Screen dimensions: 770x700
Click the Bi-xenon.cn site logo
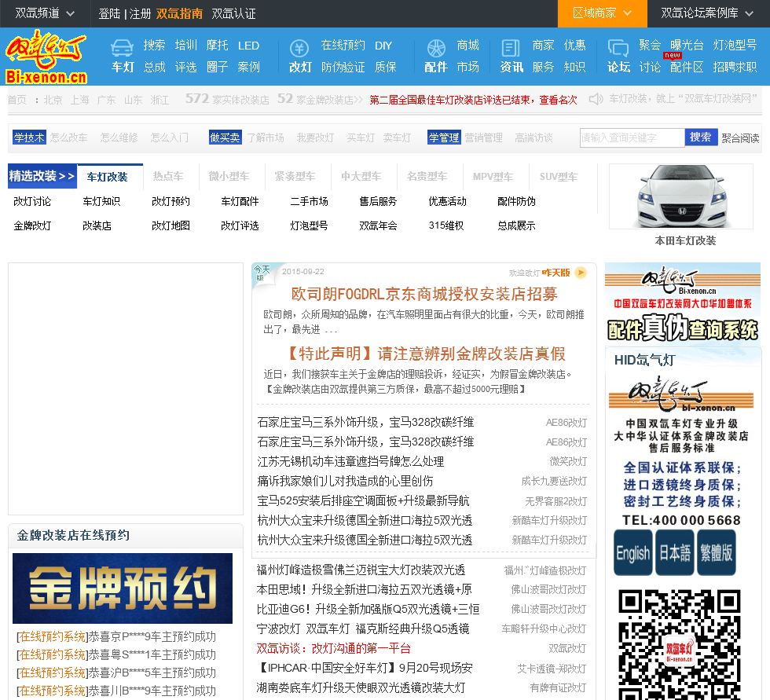pyautogui.click(x=46, y=57)
